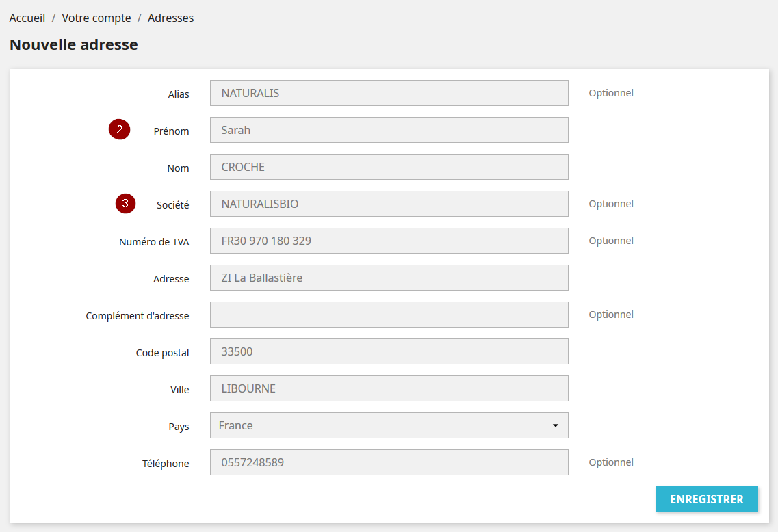Click the Ville field label

pyautogui.click(x=179, y=390)
